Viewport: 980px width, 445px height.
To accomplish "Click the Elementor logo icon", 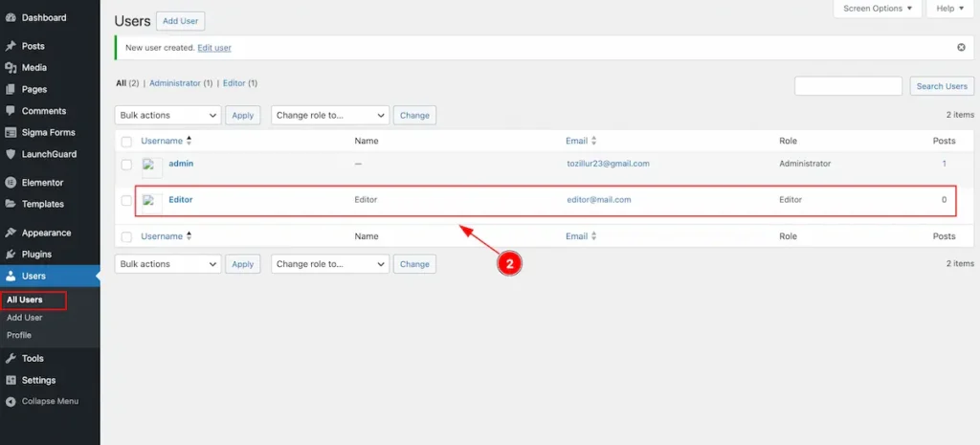I will pos(10,183).
